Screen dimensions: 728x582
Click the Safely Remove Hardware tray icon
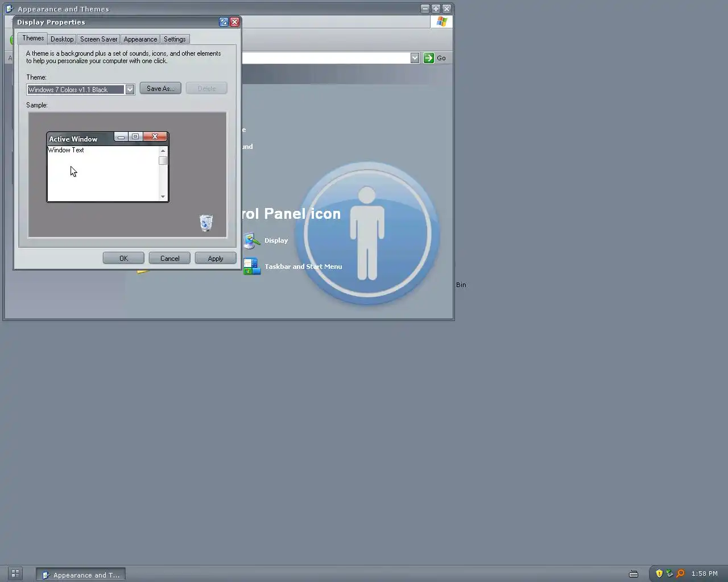pos(669,573)
